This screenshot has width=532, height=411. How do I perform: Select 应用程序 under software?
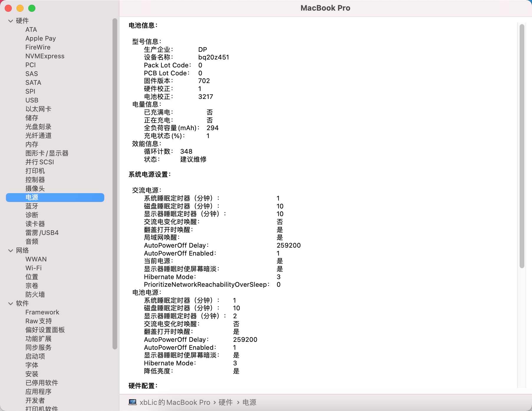38,392
